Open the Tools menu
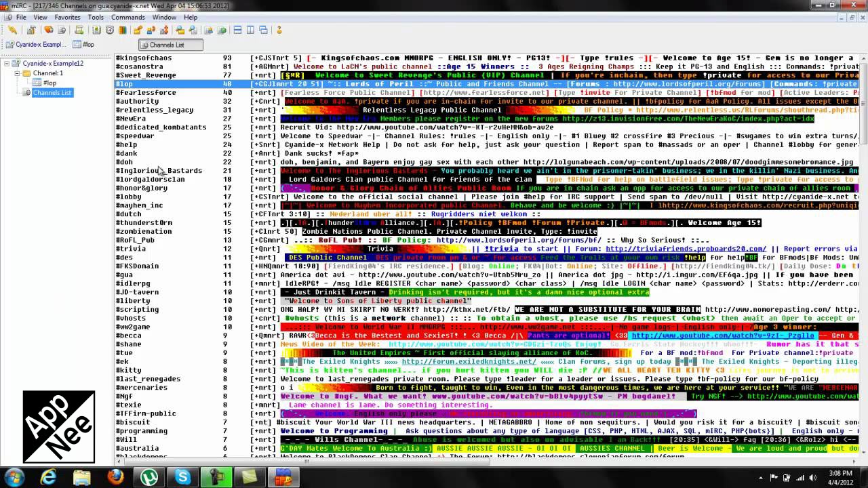Image resolution: width=868 pixels, height=488 pixels. pos(96,17)
